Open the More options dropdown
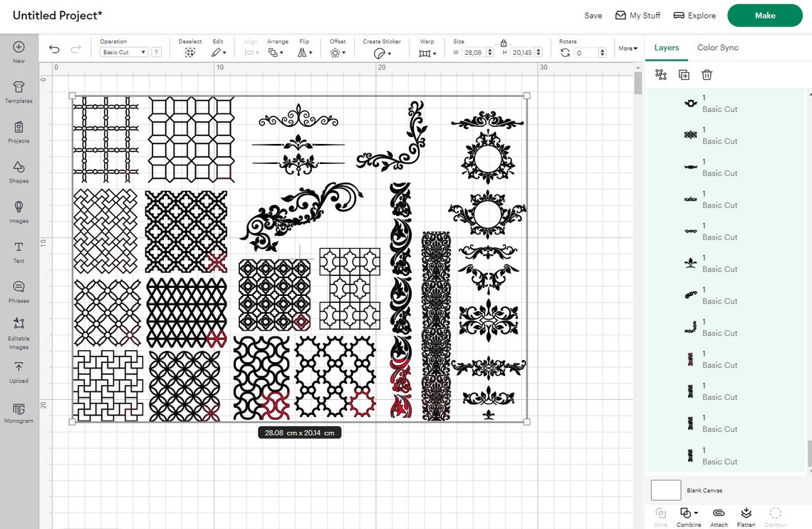The image size is (812, 529). (x=626, y=48)
